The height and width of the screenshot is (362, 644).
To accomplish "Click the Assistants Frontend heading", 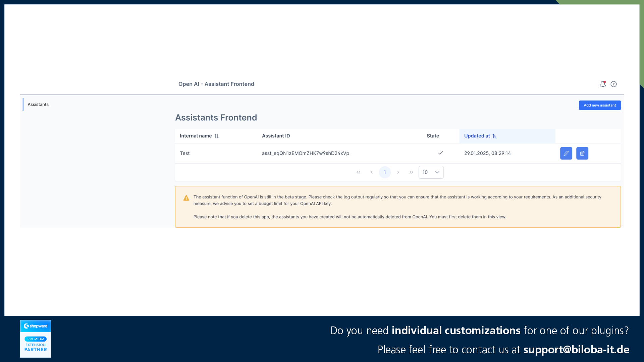I will click(216, 118).
